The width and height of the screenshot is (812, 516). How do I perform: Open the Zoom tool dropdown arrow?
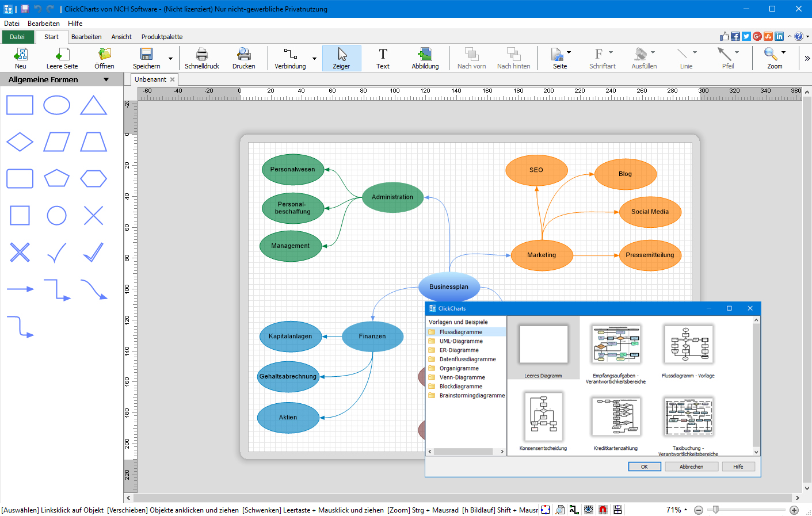tap(783, 52)
